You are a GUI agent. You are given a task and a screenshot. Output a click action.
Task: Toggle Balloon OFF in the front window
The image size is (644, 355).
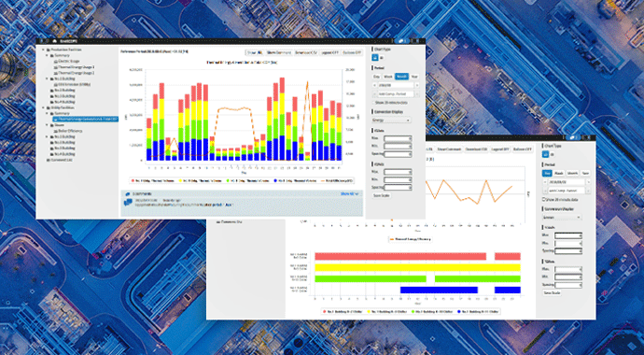pyautogui.click(x=352, y=52)
